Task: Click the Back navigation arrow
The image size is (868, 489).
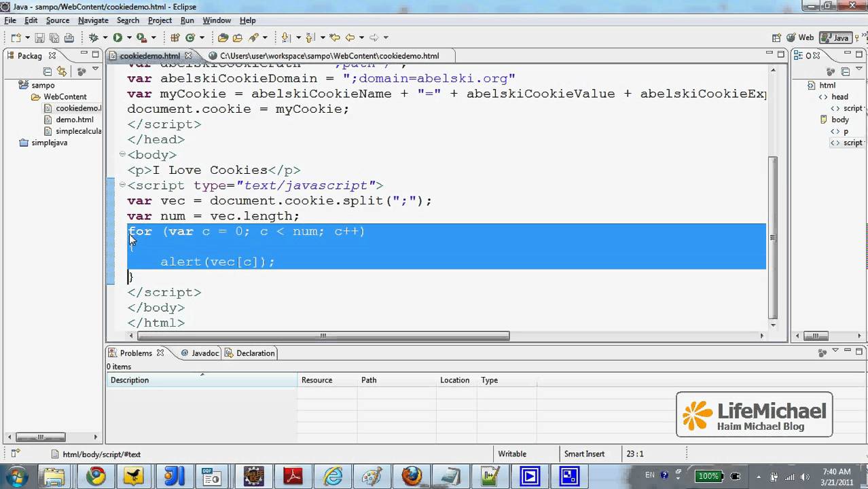Action: click(x=350, y=38)
